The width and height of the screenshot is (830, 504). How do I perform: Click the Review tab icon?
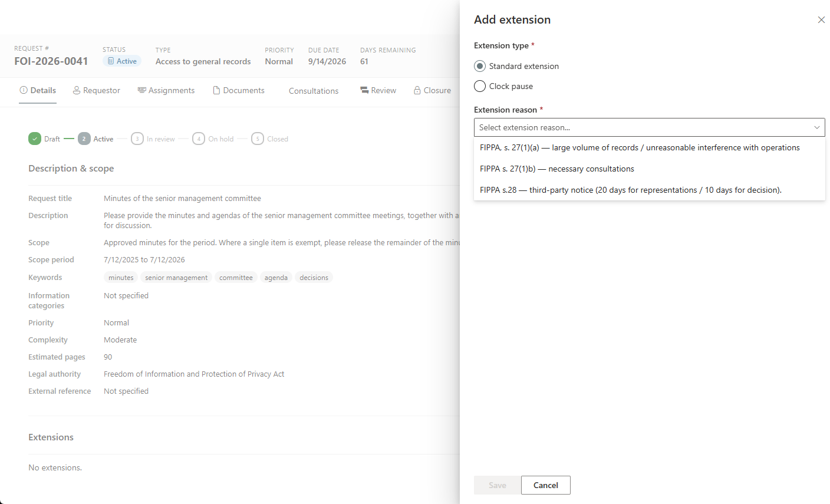[364, 90]
